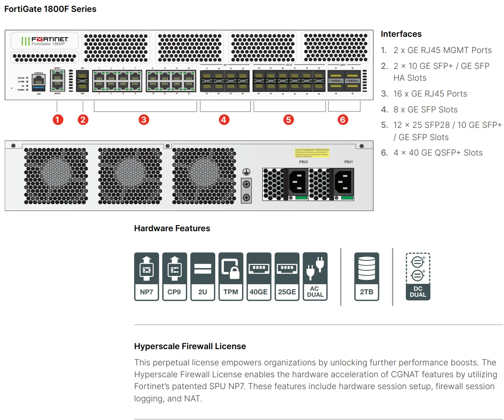Collapse the Hyperscale Firewall License section

click(x=190, y=346)
